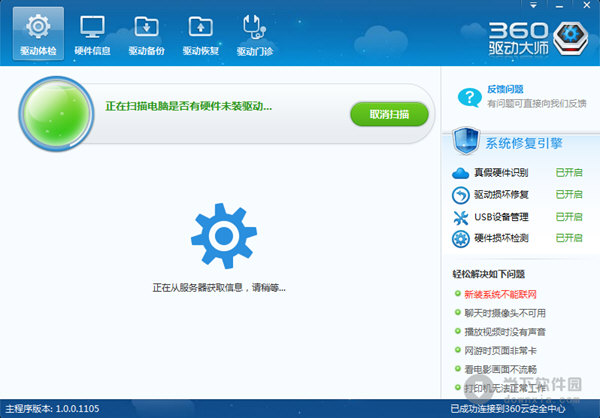
Task: Close the 360驱动大师 window
Action: [x=587, y=5]
